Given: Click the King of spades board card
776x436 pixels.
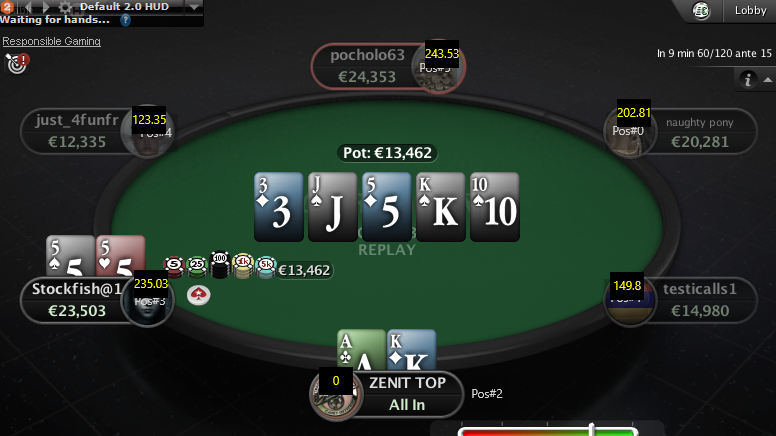Looking at the screenshot, I should coord(440,207).
